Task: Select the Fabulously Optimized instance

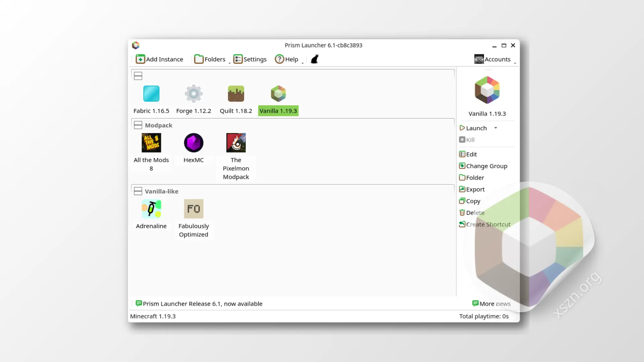Action: point(194,209)
